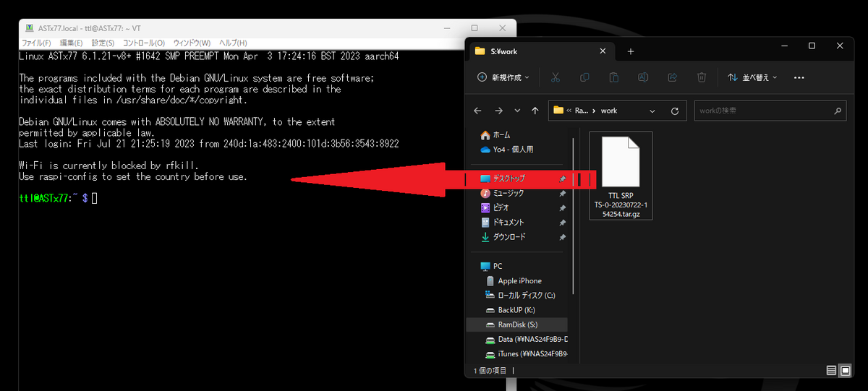
Task: Click the Ra... breadcrumb in address bar
Action: click(x=583, y=111)
